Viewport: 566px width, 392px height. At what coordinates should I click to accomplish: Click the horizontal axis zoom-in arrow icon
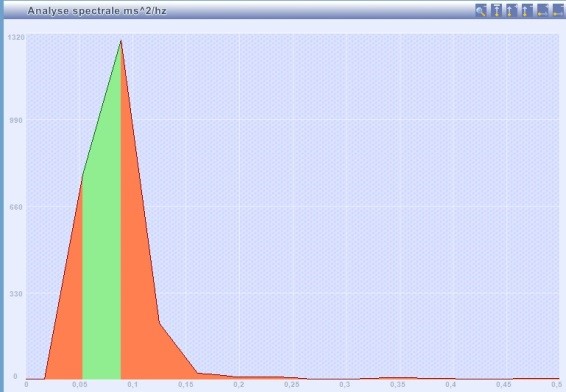[543, 10]
